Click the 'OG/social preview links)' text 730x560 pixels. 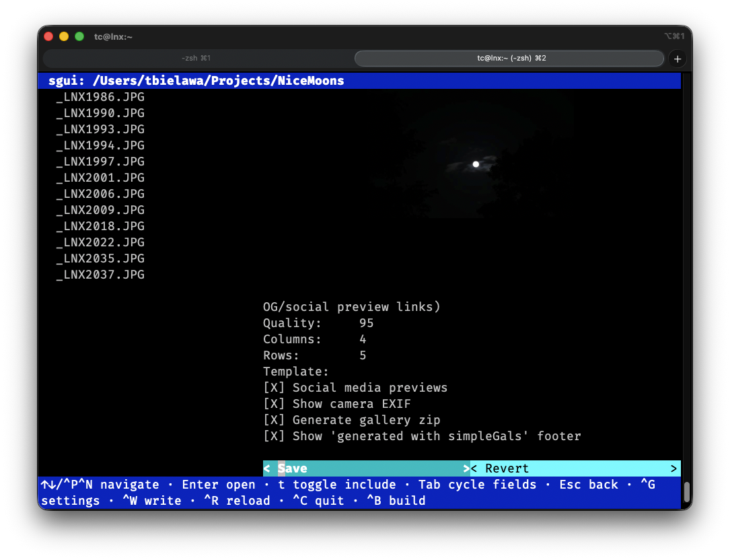[x=351, y=307]
